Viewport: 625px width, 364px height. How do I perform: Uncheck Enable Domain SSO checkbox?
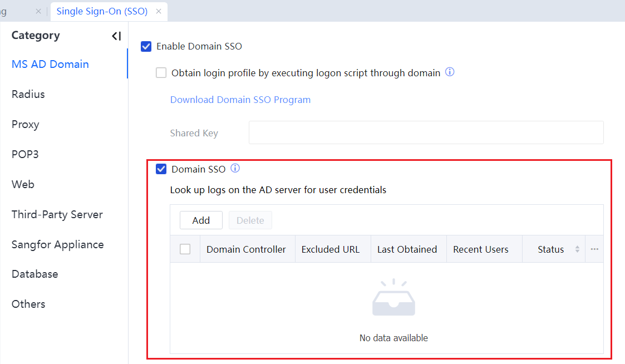click(x=146, y=46)
